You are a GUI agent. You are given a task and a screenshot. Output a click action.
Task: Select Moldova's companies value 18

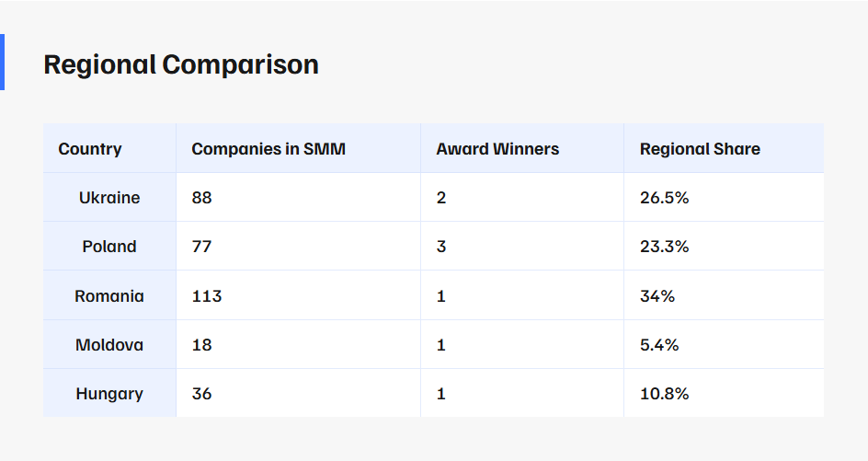[x=201, y=345]
